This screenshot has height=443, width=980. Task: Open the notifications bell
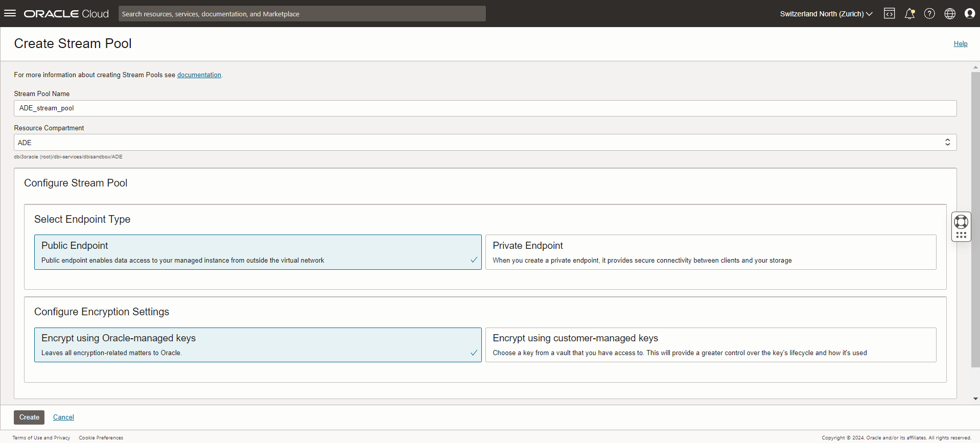tap(909, 14)
